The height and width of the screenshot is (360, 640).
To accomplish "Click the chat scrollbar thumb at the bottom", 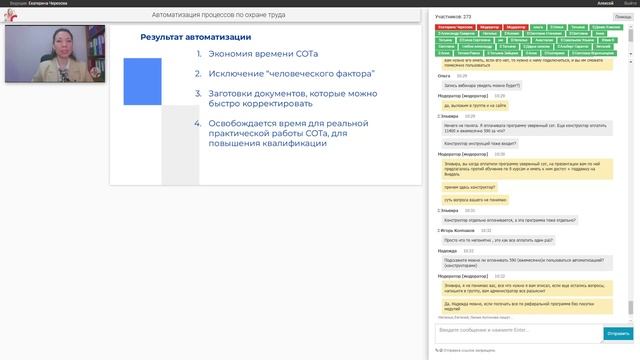I will point(631,307).
